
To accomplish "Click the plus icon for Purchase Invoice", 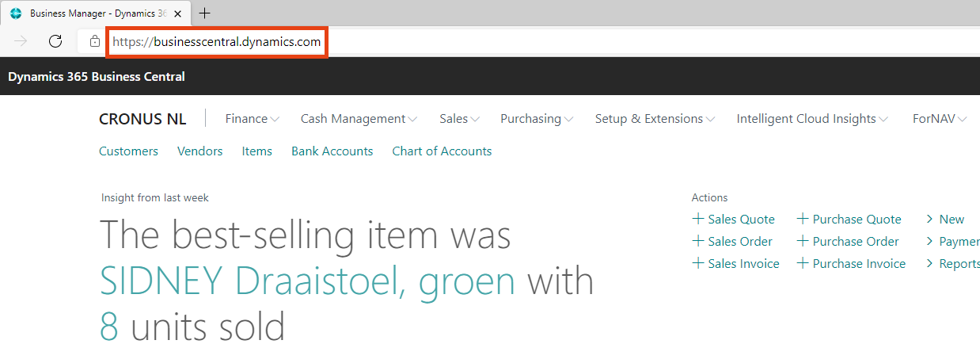I will [802, 263].
